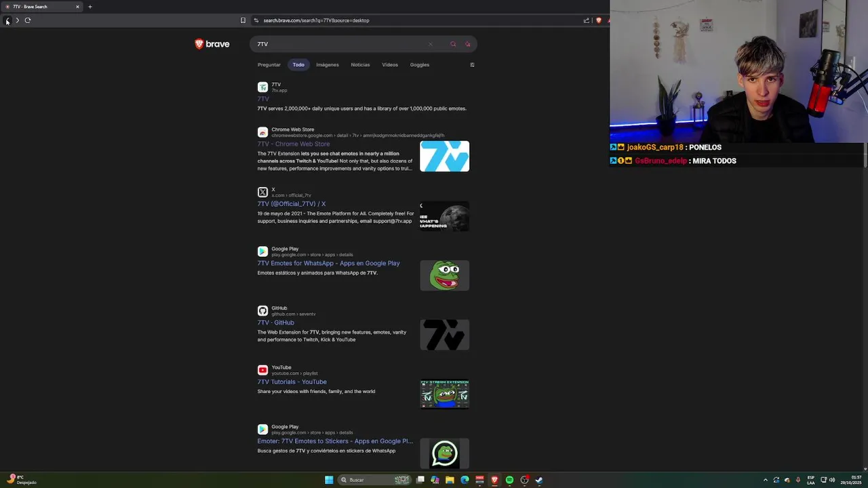Select the Todo results tab
Image resolution: width=868 pixels, height=488 pixels.
[x=298, y=64]
